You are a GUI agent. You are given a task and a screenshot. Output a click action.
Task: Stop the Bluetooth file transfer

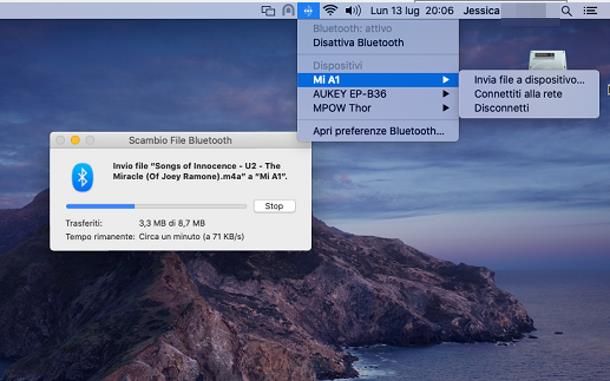[x=274, y=206]
